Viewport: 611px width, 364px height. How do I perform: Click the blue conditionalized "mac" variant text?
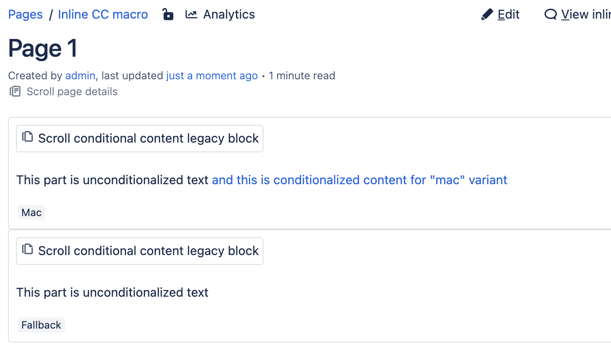(360, 180)
